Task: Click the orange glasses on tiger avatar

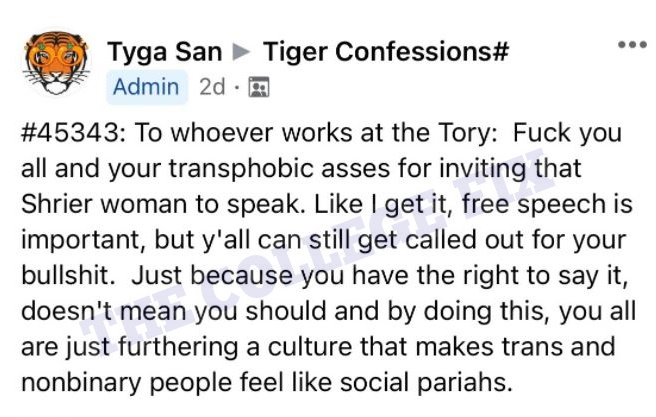Action: click(57, 53)
